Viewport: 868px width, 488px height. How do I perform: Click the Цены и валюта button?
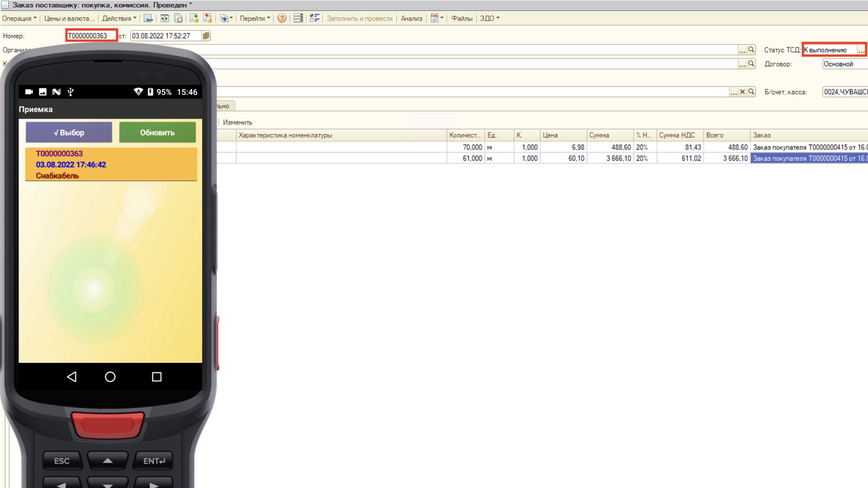[69, 19]
